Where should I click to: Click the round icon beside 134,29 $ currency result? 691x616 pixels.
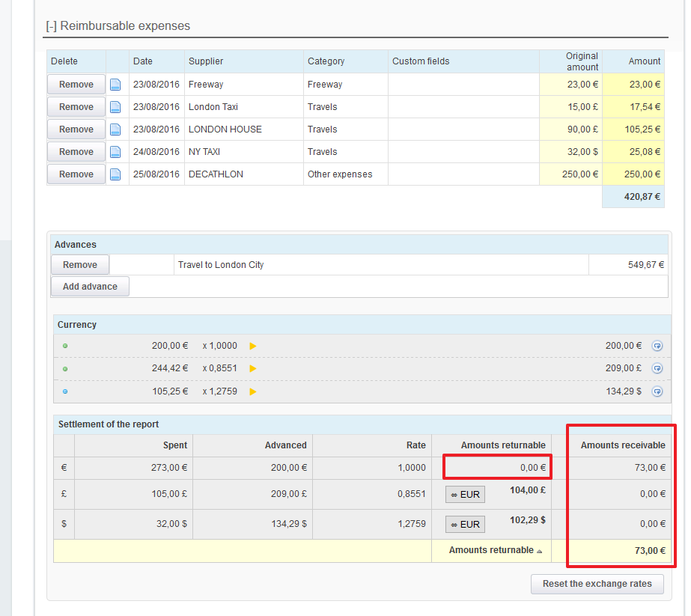657,391
